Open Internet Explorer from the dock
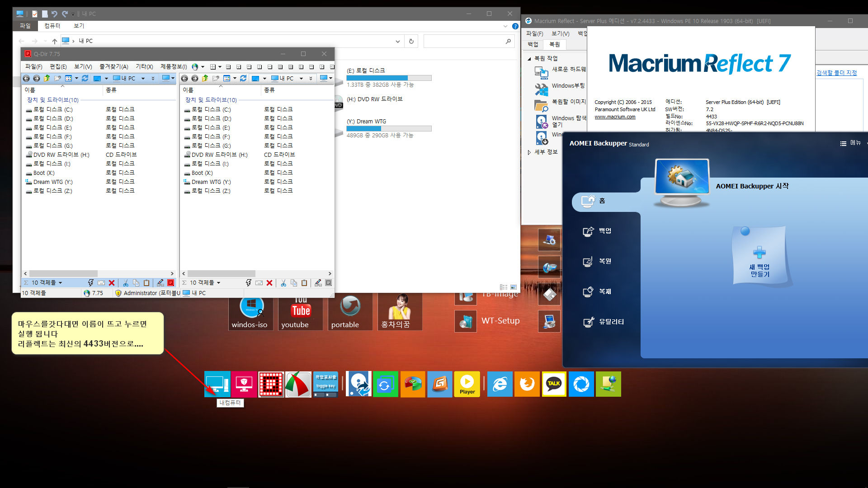This screenshot has width=868, height=488. 500,384
